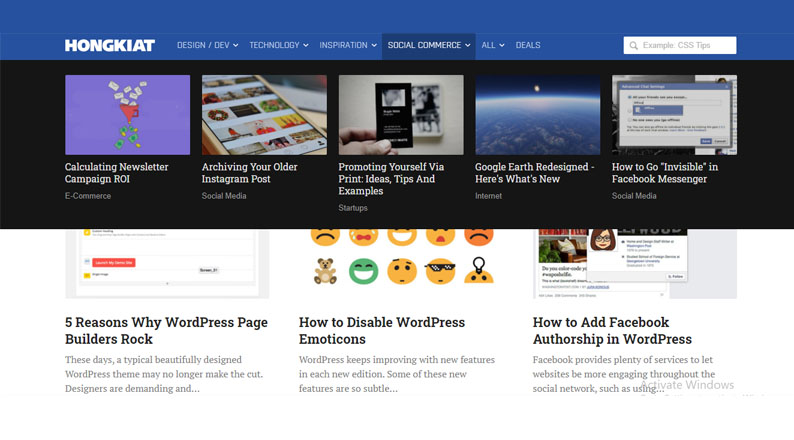Open the Facebook authorship preview image
794x440 pixels.
click(x=635, y=264)
